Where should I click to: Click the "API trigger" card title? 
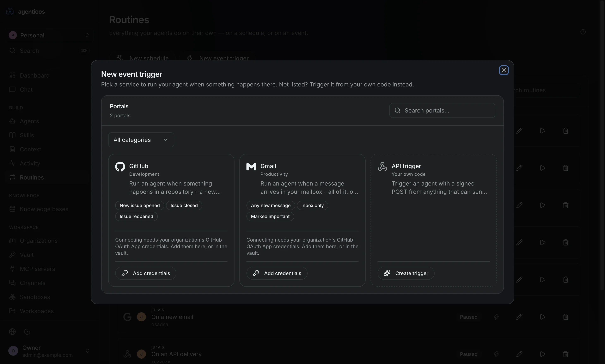pos(406,166)
